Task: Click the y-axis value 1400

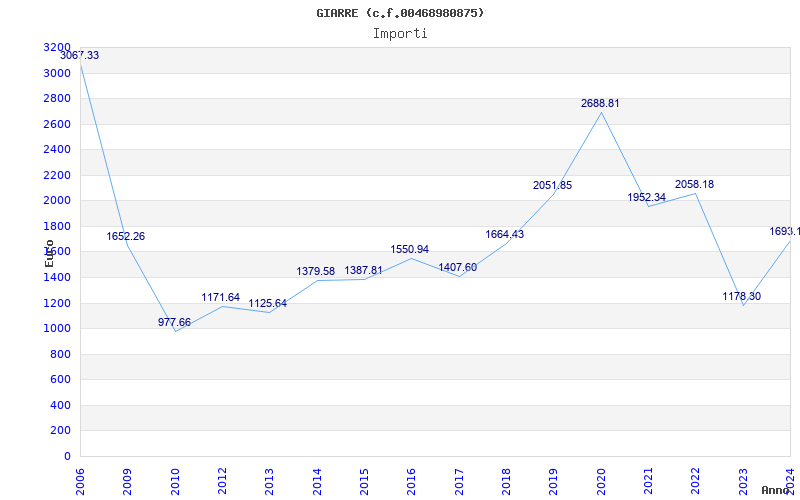Action: 57,278
